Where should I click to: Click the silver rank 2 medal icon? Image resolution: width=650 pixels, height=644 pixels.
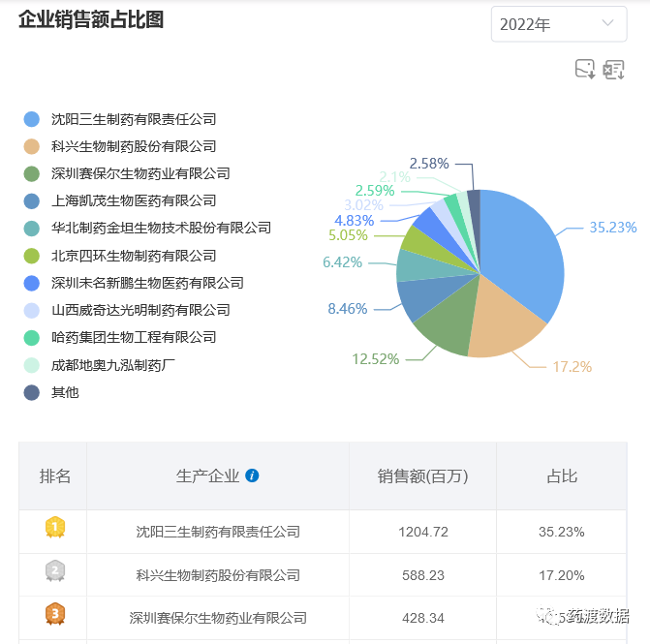[55, 571]
